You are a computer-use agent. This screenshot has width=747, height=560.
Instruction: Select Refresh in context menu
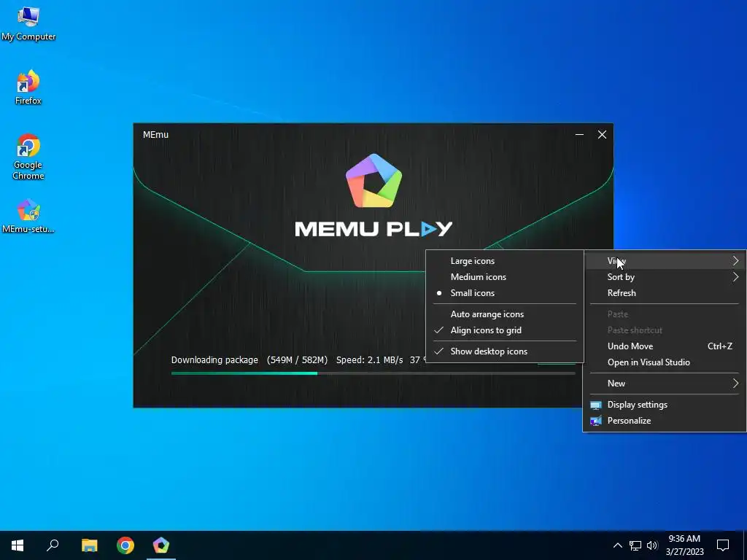pyautogui.click(x=665, y=293)
